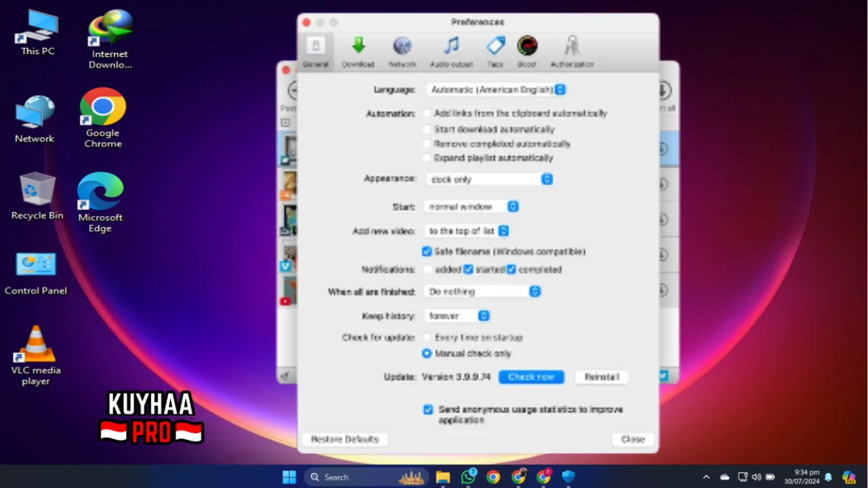The image size is (868, 488).
Task: Open the Tags preferences tab
Action: [495, 52]
